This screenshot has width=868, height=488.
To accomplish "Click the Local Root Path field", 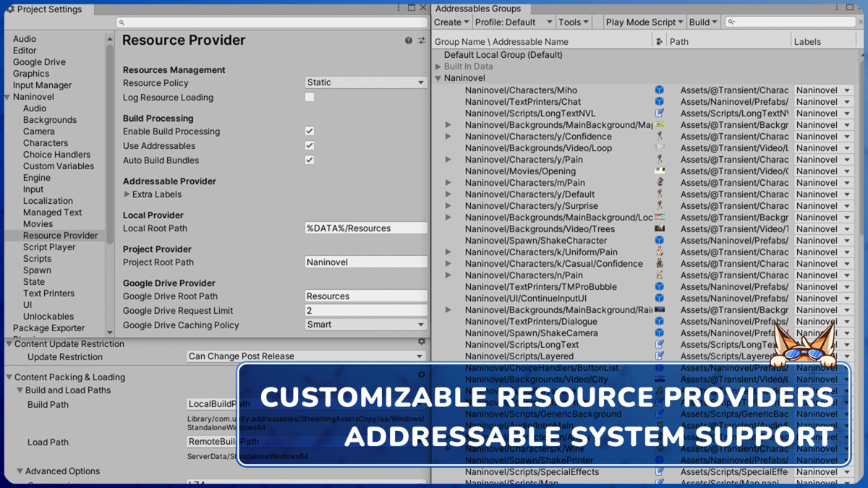I will (366, 228).
